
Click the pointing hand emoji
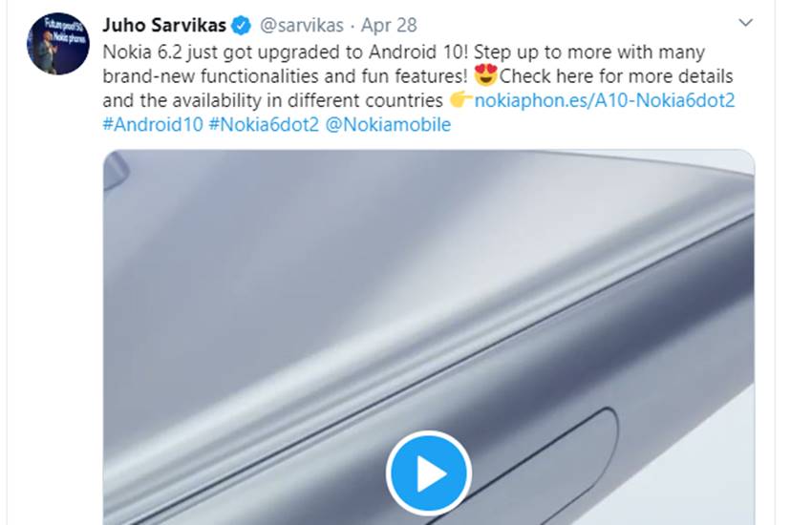(x=460, y=99)
